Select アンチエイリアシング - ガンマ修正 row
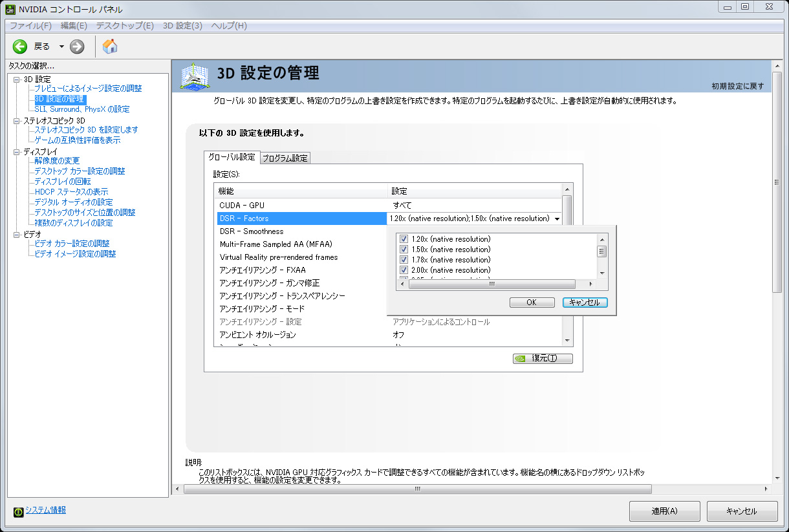 (301, 283)
